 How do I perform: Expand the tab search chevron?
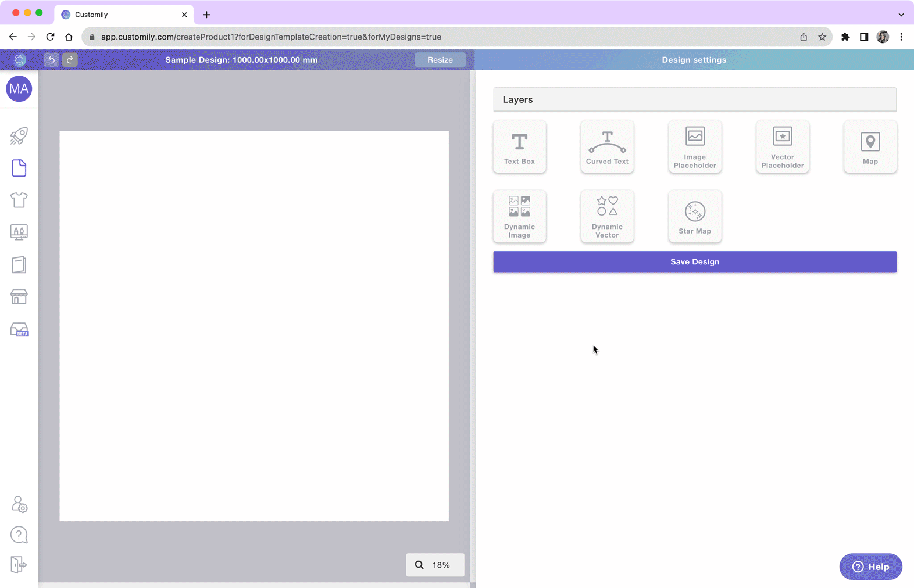[901, 15]
